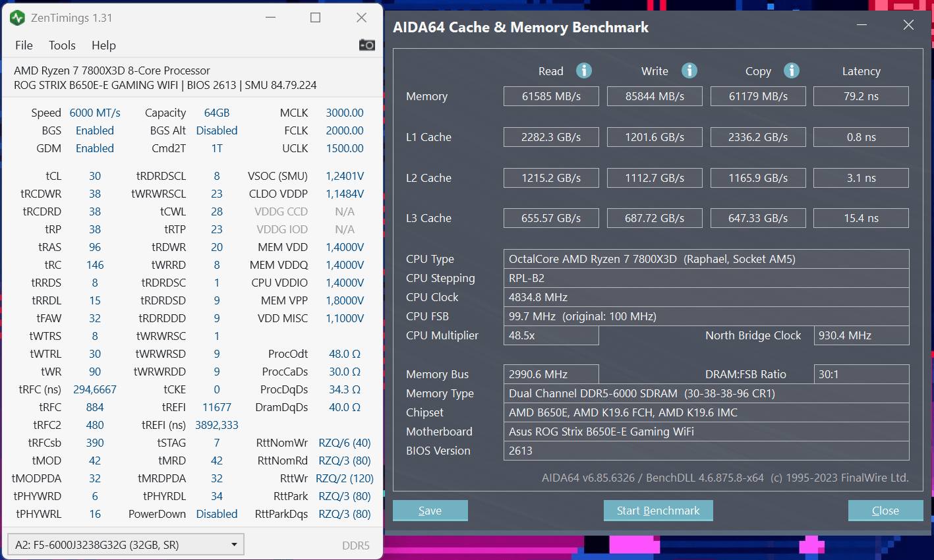Select the L3 Cache Copy 647.33 GB/s field

pos(758,218)
